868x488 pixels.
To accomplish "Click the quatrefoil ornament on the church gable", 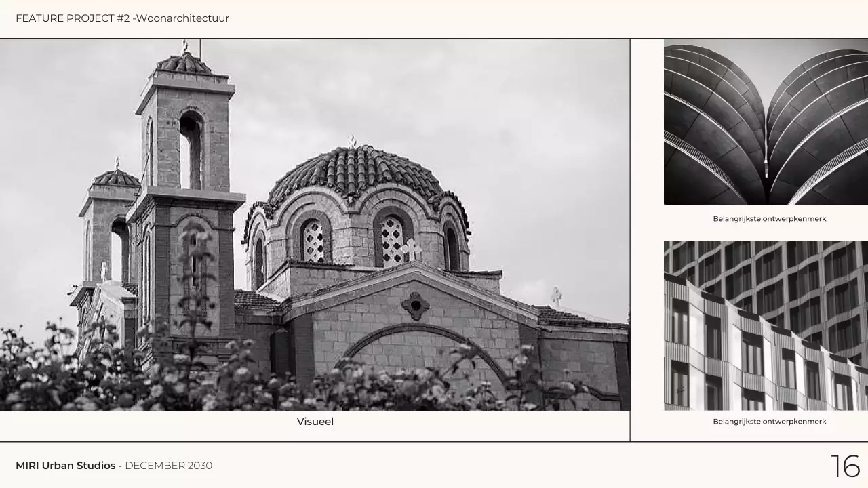I will pos(416,306).
